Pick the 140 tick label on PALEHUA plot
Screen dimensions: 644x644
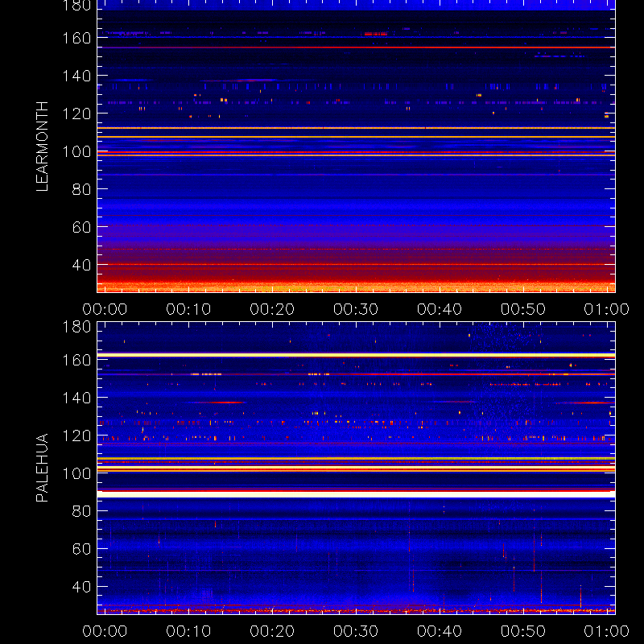pos(76,398)
